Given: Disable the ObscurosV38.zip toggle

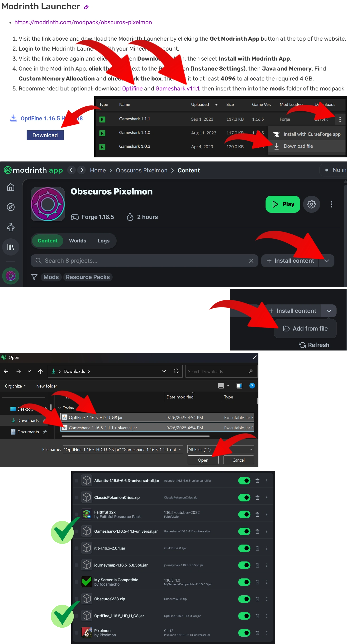Looking at the screenshot, I should pos(244,599).
